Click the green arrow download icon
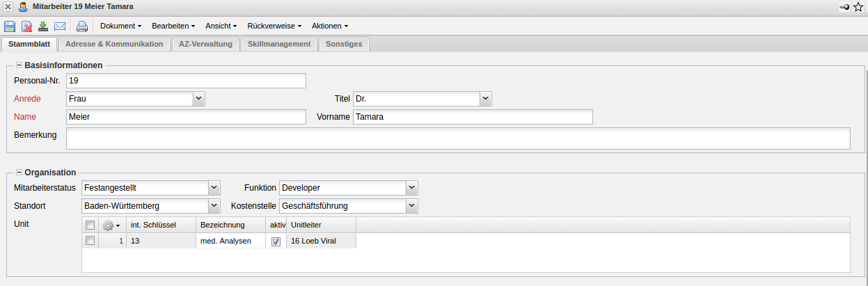868x286 pixels. coord(43,26)
